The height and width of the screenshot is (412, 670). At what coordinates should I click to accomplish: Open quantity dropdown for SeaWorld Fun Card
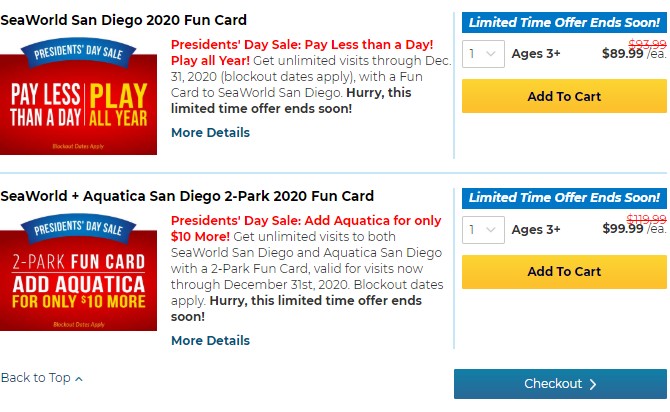tap(483, 54)
